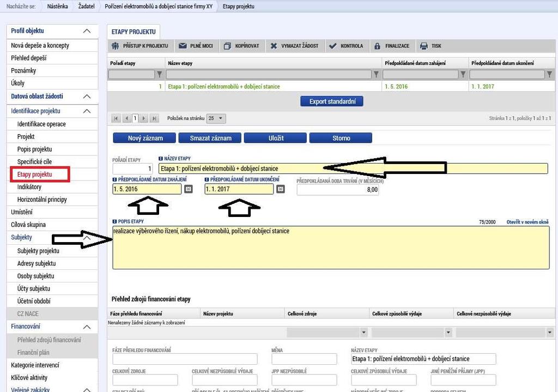Open Otevřít v novém okně link
This screenshot has height=392, width=558.
(x=527, y=222)
